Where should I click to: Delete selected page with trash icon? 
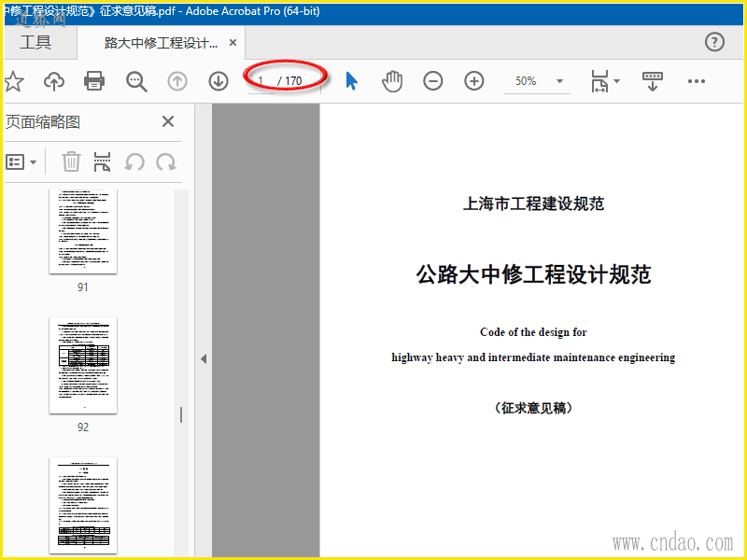[x=71, y=161]
